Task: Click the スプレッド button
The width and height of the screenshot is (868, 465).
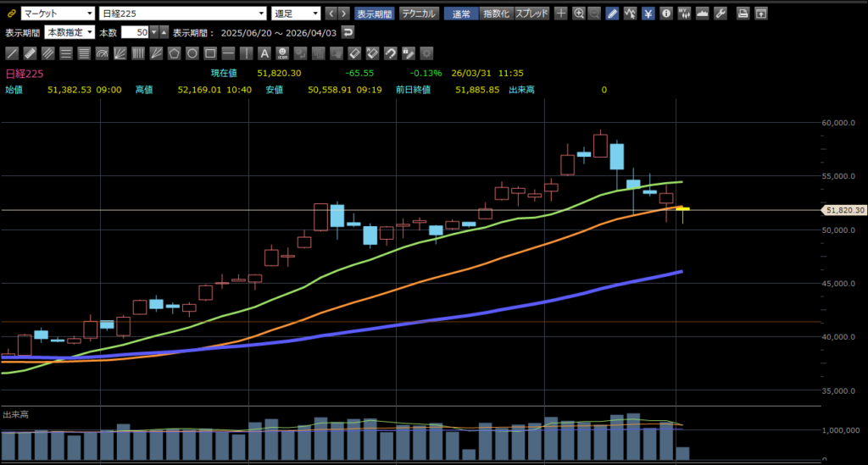Action: point(531,14)
